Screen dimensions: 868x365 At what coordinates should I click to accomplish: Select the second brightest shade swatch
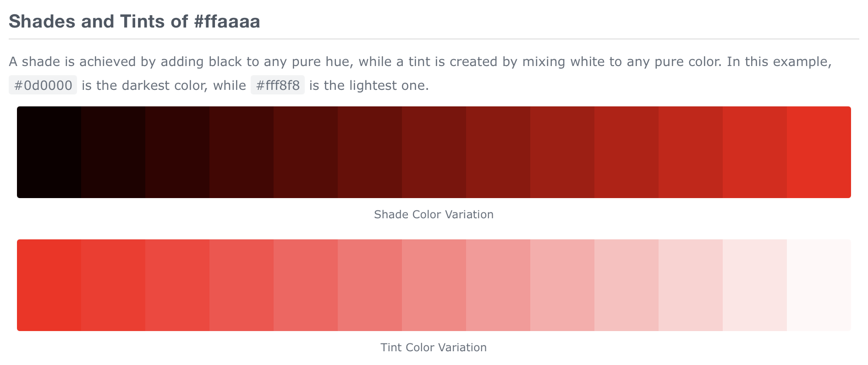(755, 152)
